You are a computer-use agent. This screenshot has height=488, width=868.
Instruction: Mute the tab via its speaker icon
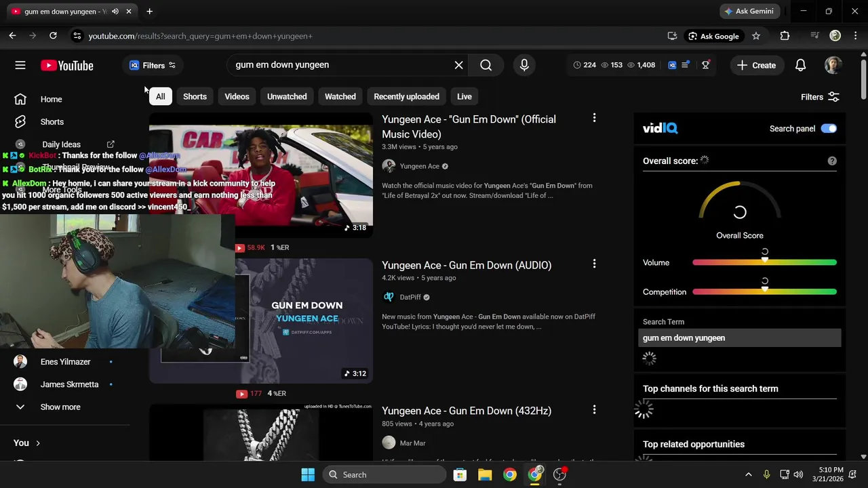tap(115, 12)
